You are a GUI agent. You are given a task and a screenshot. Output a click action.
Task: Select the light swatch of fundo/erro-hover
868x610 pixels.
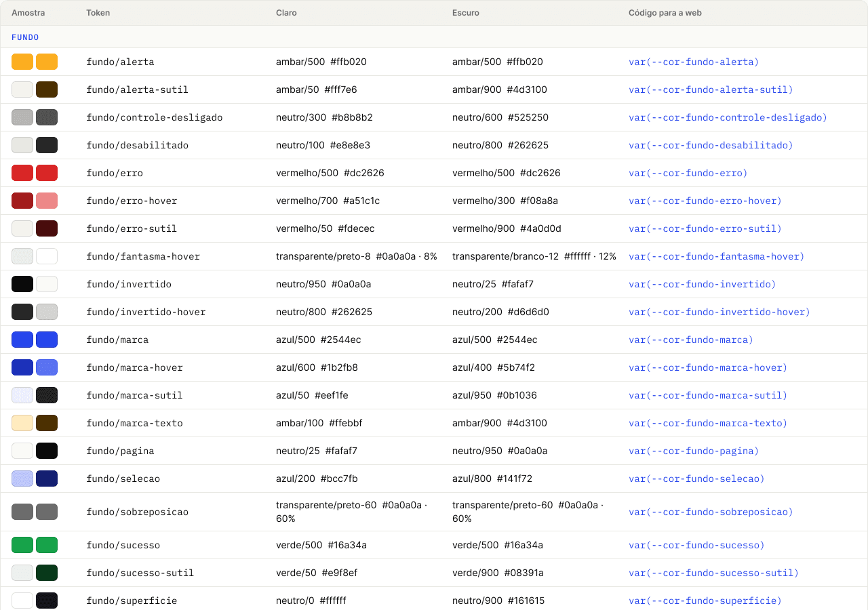(22, 201)
